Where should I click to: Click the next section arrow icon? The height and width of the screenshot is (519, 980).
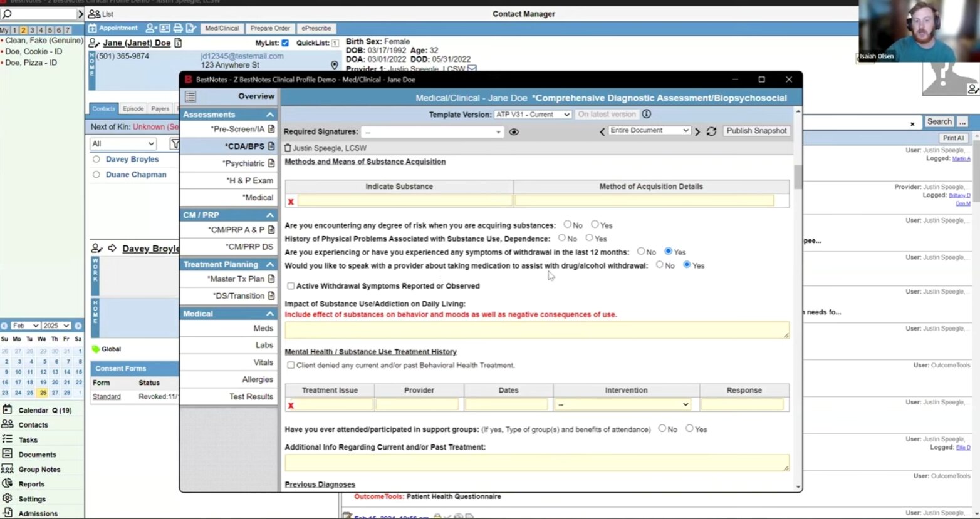(697, 131)
